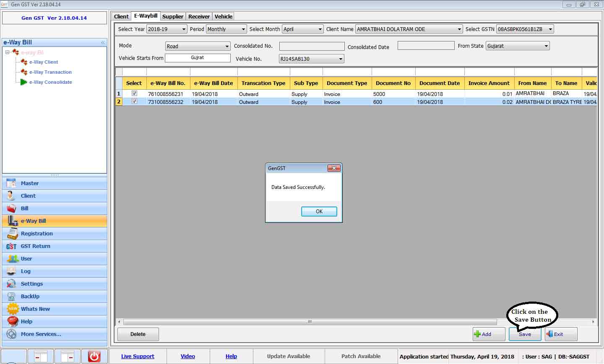
Task: Open Whats New badge icon
Action: tap(13, 309)
